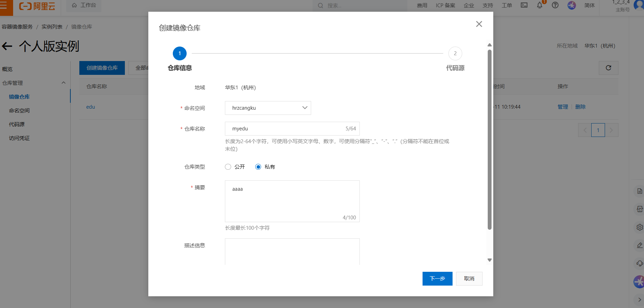The height and width of the screenshot is (308, 644).
Task: Click the headset support icon in right sidebar
Action: (x=640, y=264)
